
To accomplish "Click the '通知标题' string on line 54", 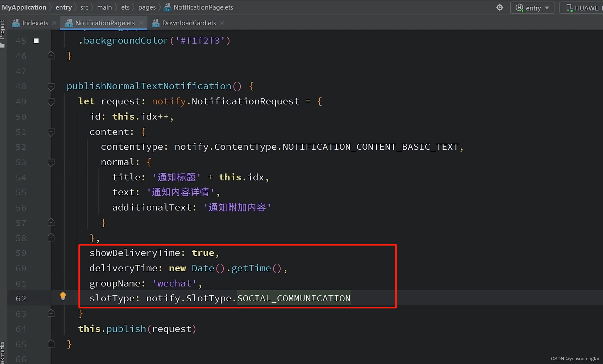I will (x=177, y=177).
